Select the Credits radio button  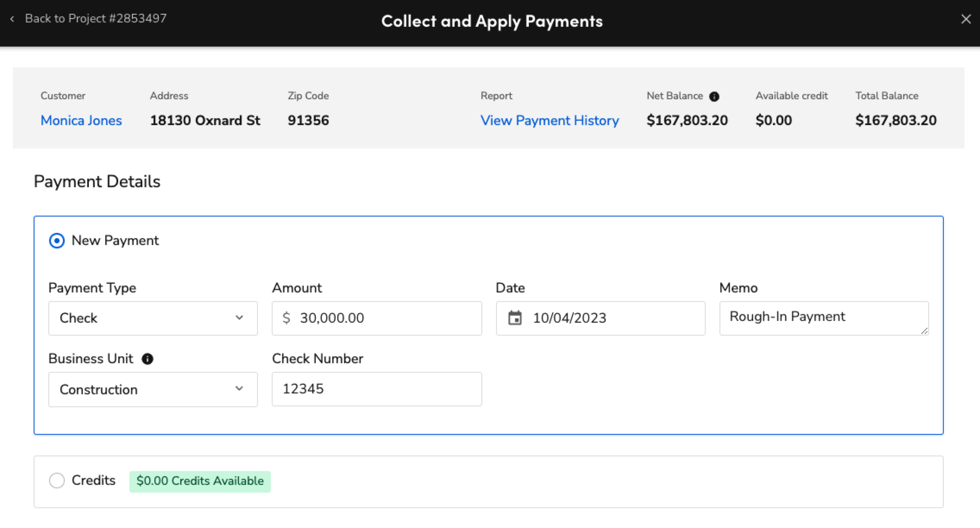click(57, 481)
